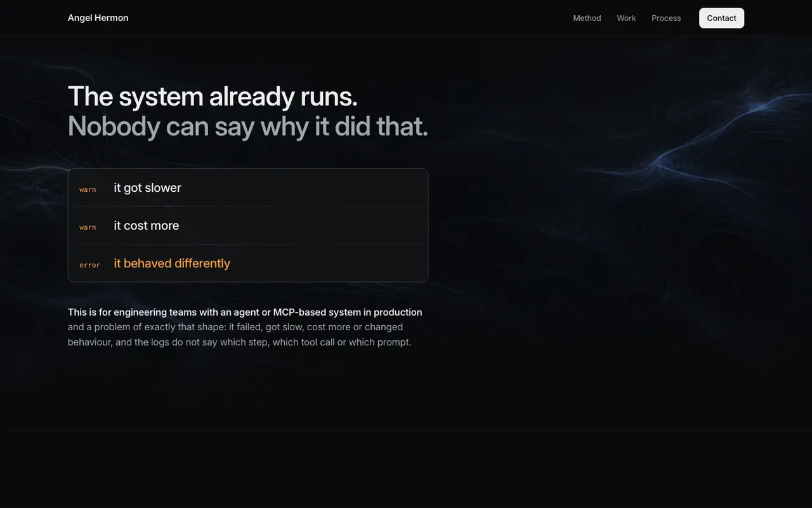Go to the Work section
The height and width of the screenshot is (508, 812).
626,18
